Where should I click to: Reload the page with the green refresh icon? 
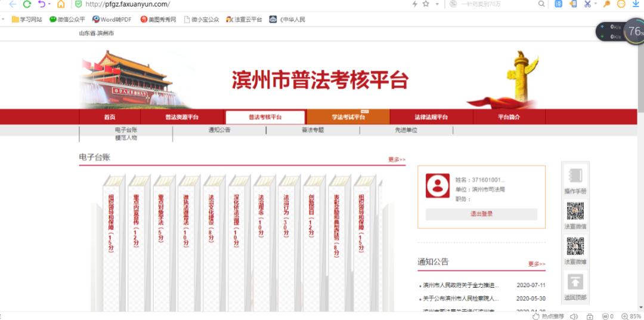(27, 4)
